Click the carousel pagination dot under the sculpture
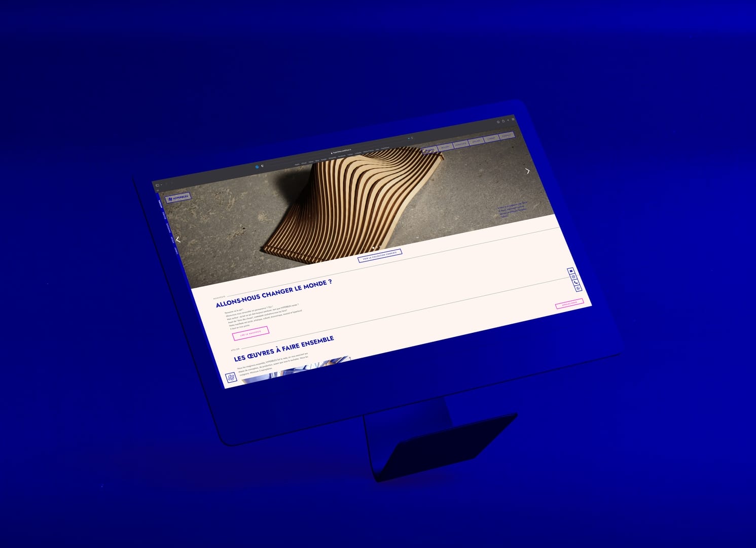 click(374, 248)
